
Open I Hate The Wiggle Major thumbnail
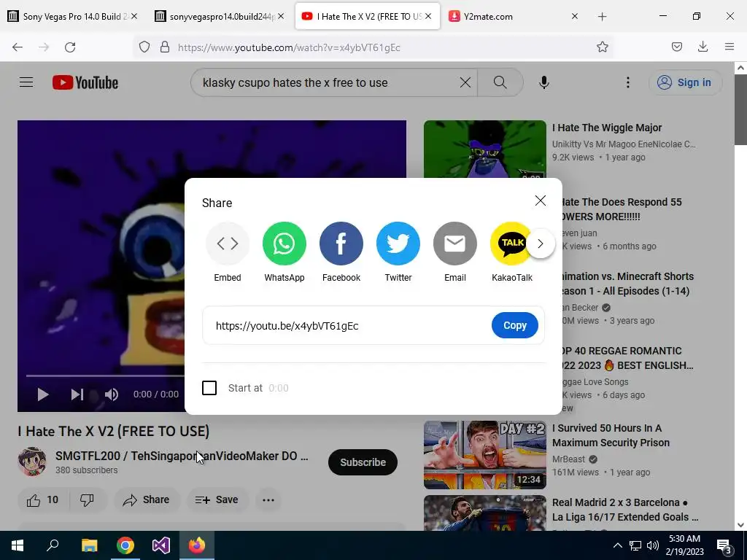coord(485,149)
